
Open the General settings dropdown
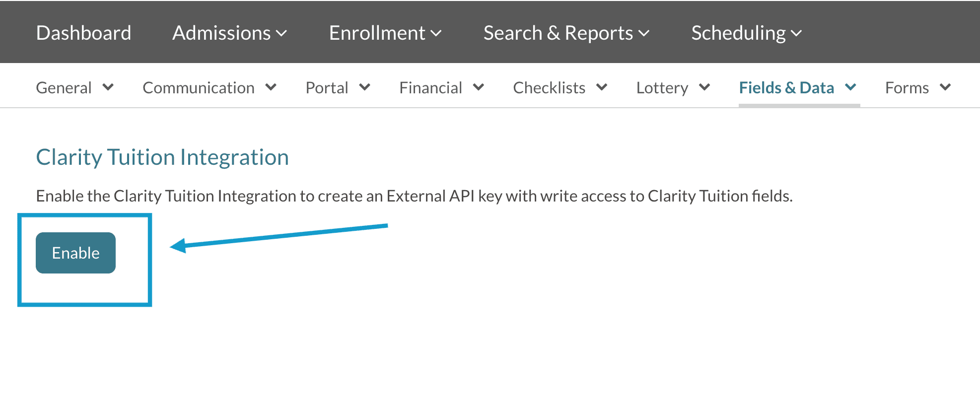(x=109, y=87)
